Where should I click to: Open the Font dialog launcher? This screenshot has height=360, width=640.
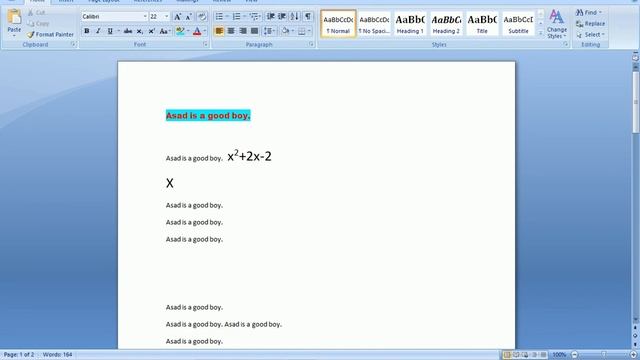(205, 44)
